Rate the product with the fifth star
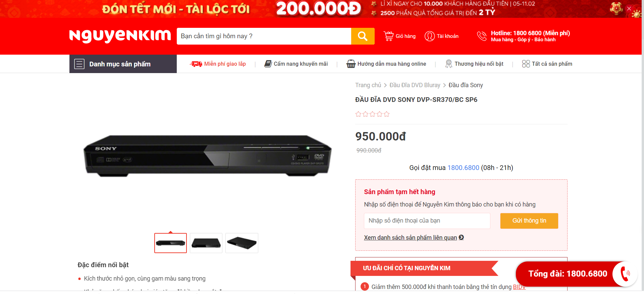The image size is (644, 294). click(387, 114)
